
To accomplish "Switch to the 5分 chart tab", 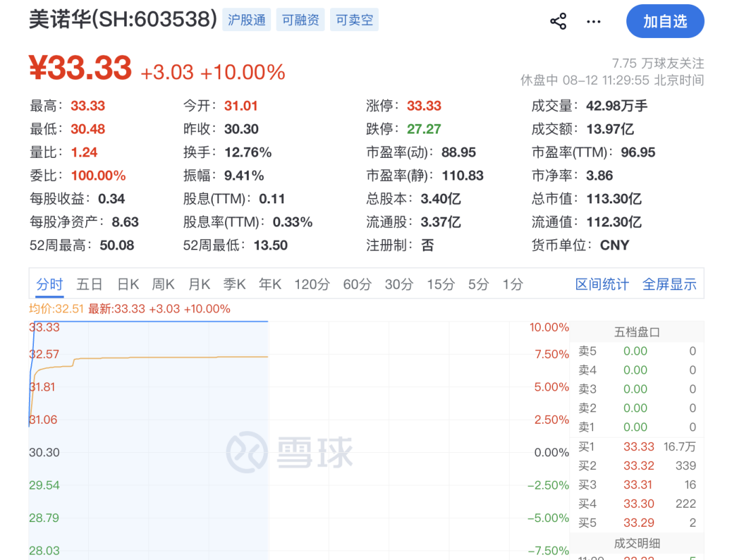I will (x=479, y=284).
